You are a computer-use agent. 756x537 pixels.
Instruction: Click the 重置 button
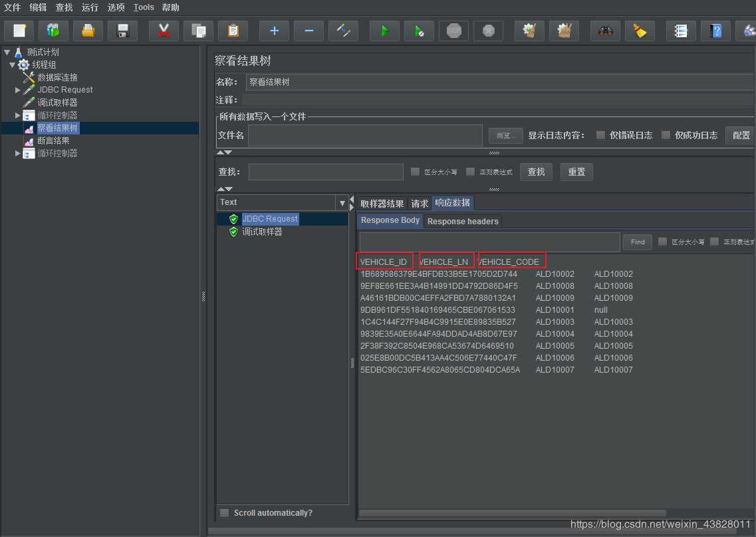pos(576,172)
